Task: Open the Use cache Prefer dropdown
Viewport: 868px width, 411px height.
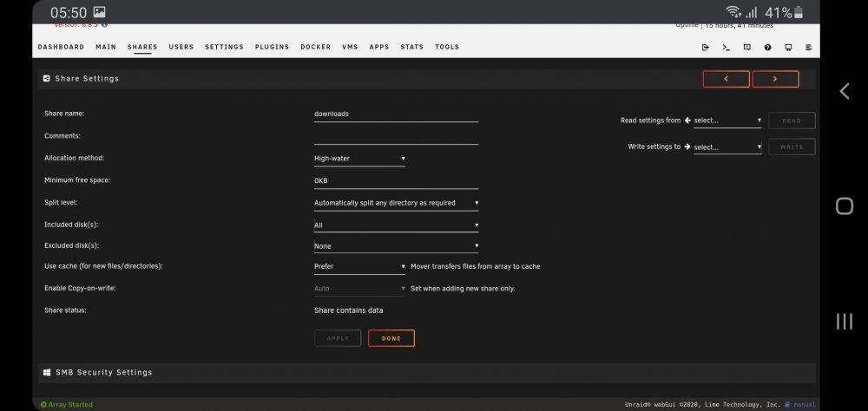Action: tap(359, 266)
